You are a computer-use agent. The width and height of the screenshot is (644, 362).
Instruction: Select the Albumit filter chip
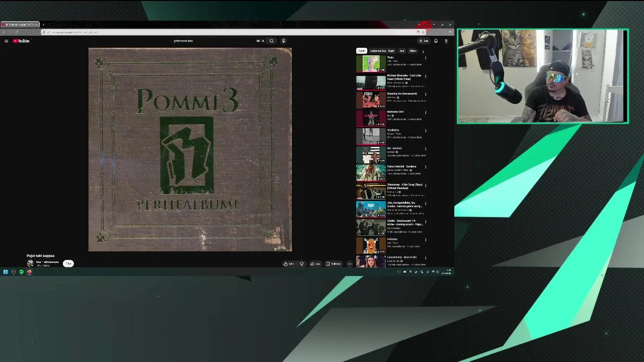(413, 51)
